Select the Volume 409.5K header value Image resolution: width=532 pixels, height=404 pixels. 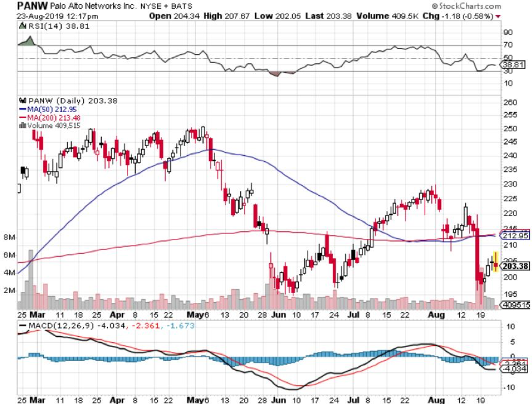point(387,16)
